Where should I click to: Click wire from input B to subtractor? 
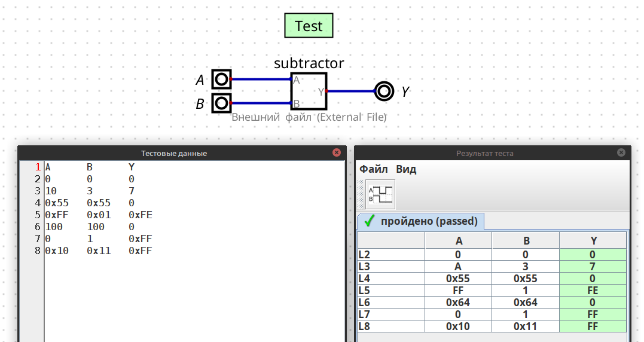click(261, 103)
